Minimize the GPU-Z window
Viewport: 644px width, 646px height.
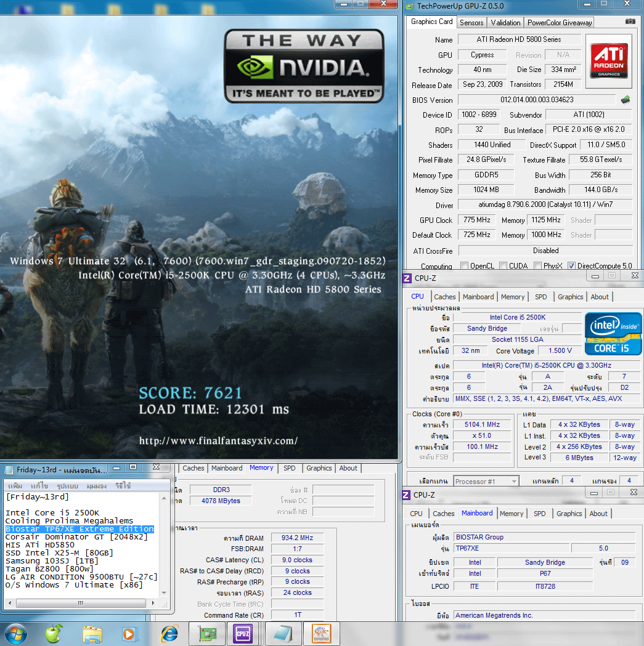[587, 4]
